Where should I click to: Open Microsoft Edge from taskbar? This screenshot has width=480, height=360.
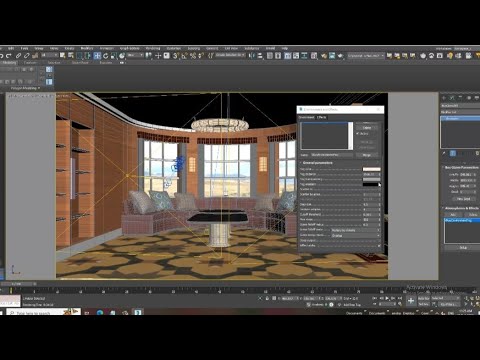tap(100, 312)
